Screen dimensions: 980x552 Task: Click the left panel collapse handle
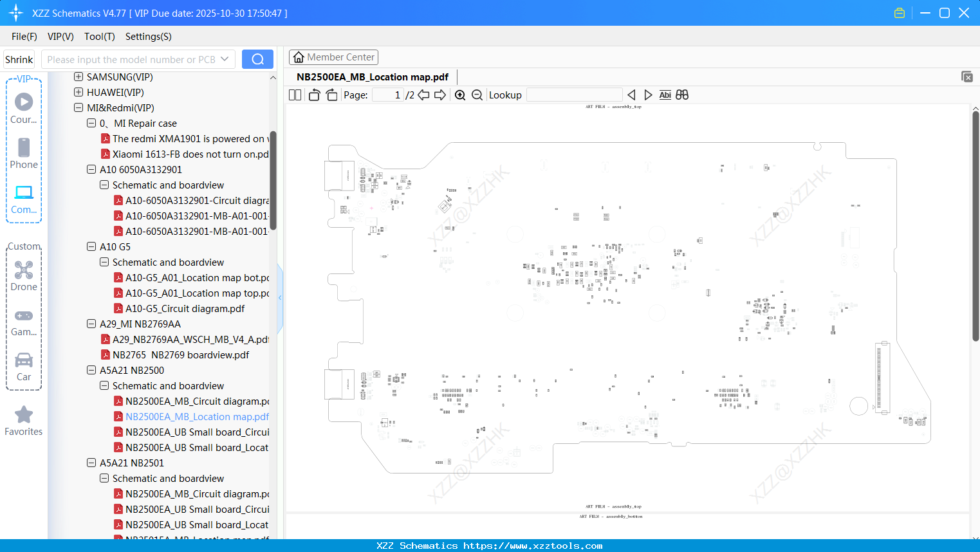coord(280,297)
